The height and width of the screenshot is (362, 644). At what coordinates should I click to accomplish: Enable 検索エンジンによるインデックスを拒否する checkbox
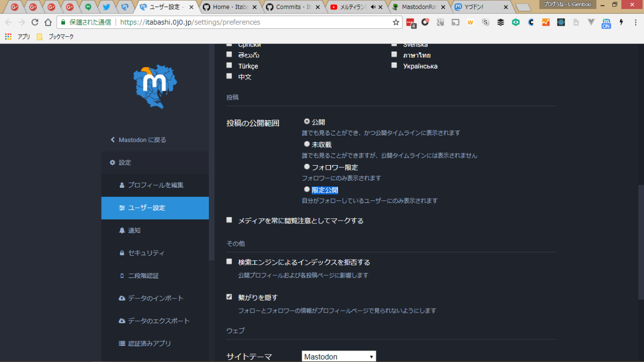click(x=229, y=262)
